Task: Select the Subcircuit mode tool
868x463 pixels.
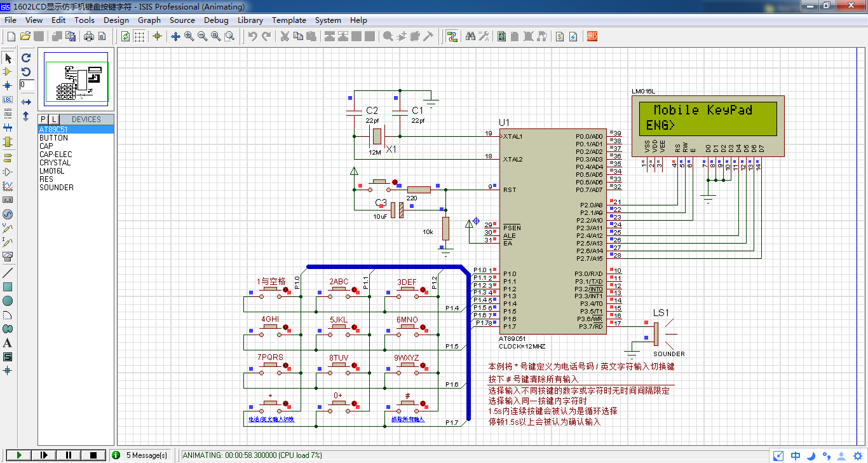Action: (8, 141)
